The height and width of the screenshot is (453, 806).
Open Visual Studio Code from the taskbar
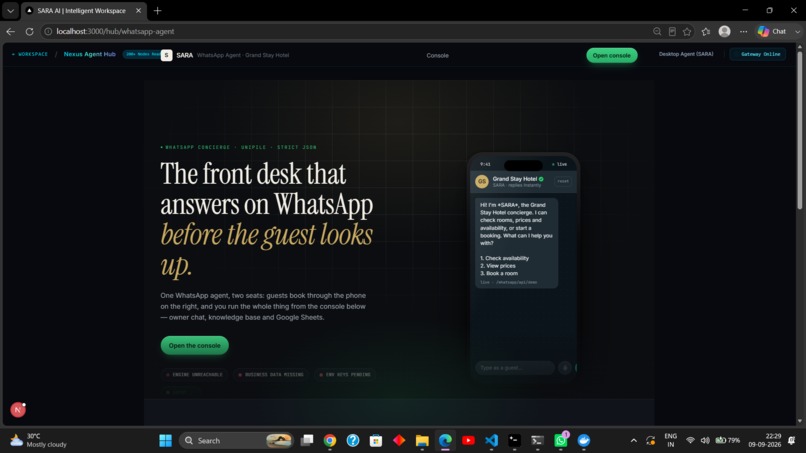click(x=491, y=441)
